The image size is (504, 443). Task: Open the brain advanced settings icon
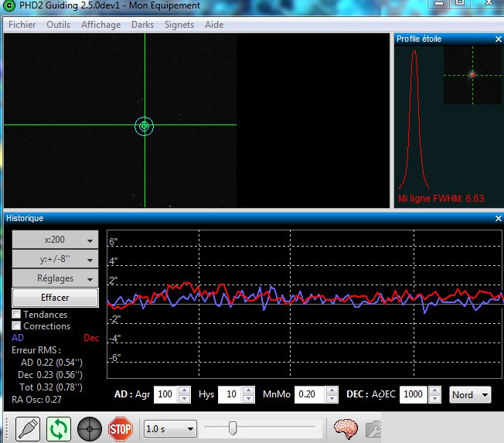click(x=345, y=428)
